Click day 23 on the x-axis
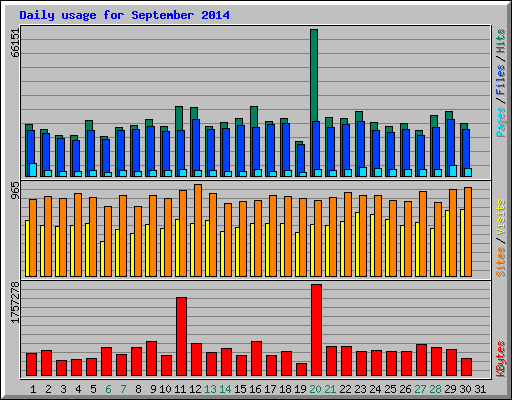The image size is (512, 400). pyautogui.click(x=360, y=389)
